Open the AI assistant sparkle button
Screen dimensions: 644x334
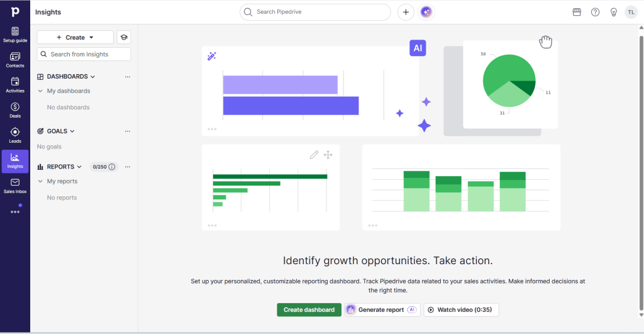426,12
